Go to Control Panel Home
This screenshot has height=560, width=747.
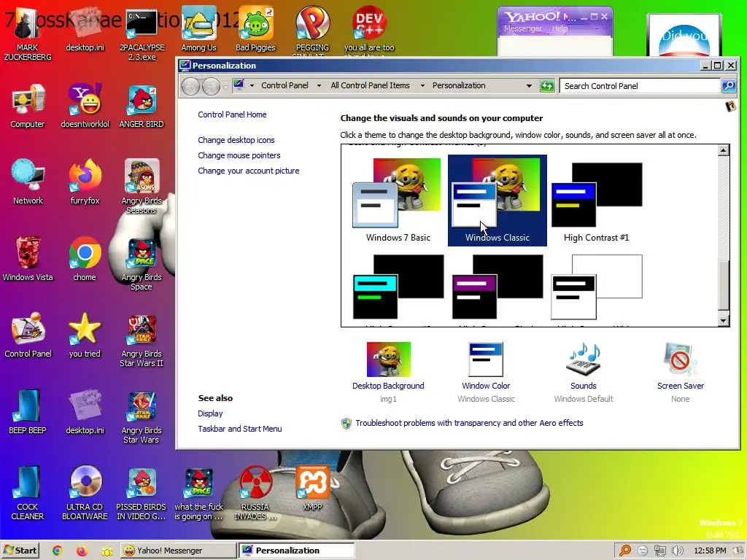click(232, 114)
